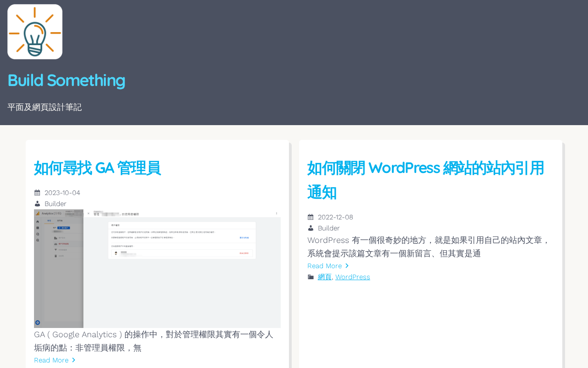Click the author icon in the GA post
Viewport: 588px width, 368px height.
(37, 204)
